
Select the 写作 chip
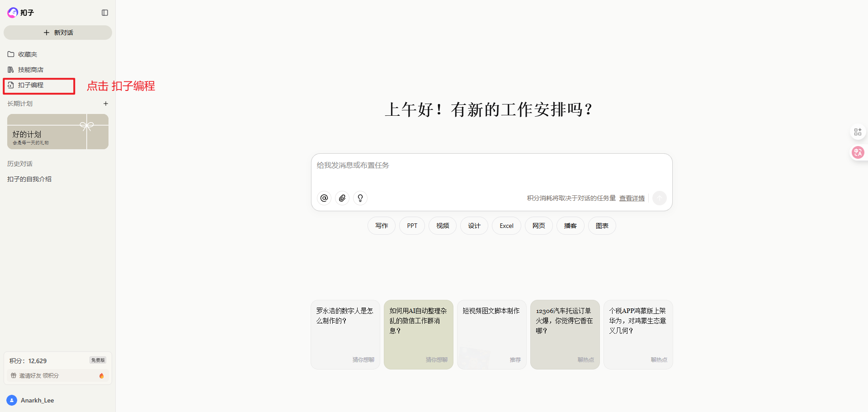[x=382, y=226]
